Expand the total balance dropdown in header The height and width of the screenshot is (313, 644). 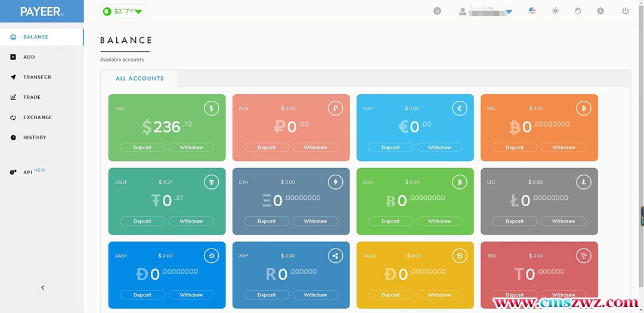click(x=138, y=12)
